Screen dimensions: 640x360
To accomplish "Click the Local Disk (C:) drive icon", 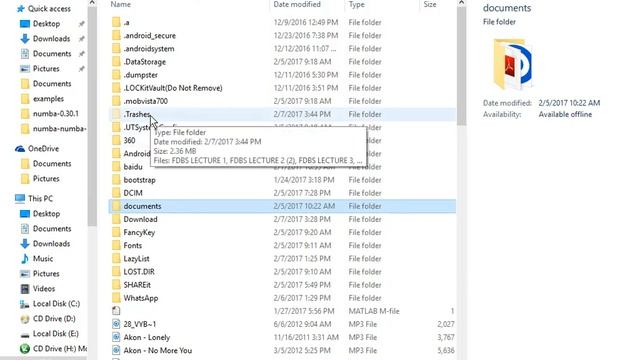I will click(x=25, y=304).
